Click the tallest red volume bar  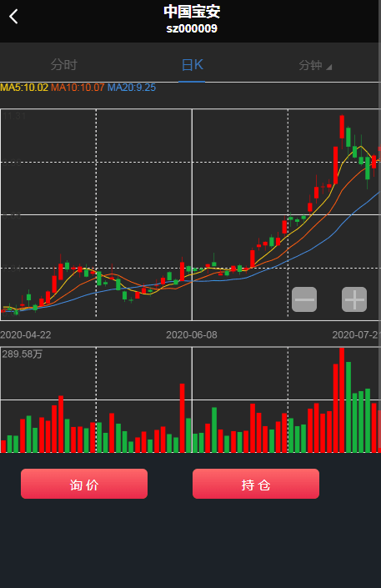pyautogui.click(x=342, y=400)
